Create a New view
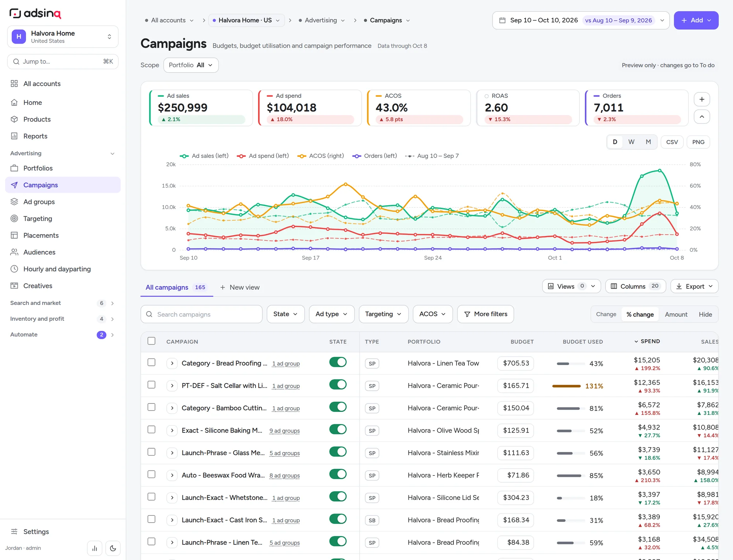733x560 pixels. [x=240, y=287]
